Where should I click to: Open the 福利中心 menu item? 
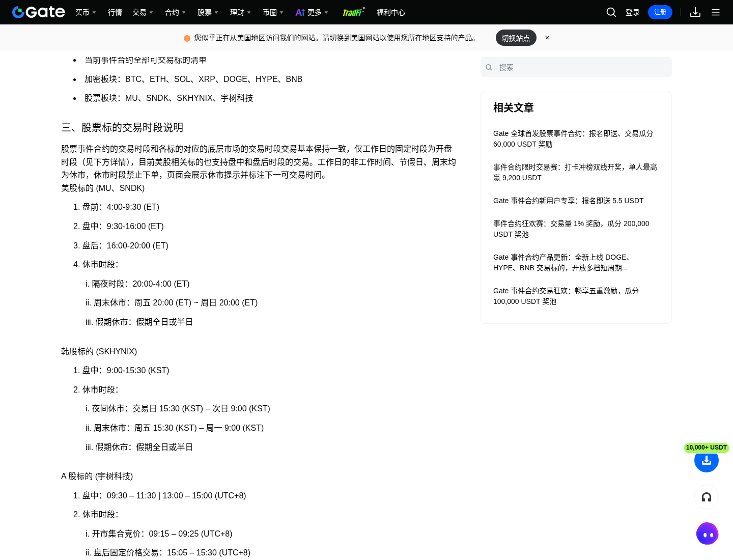[x=391, y=12]
